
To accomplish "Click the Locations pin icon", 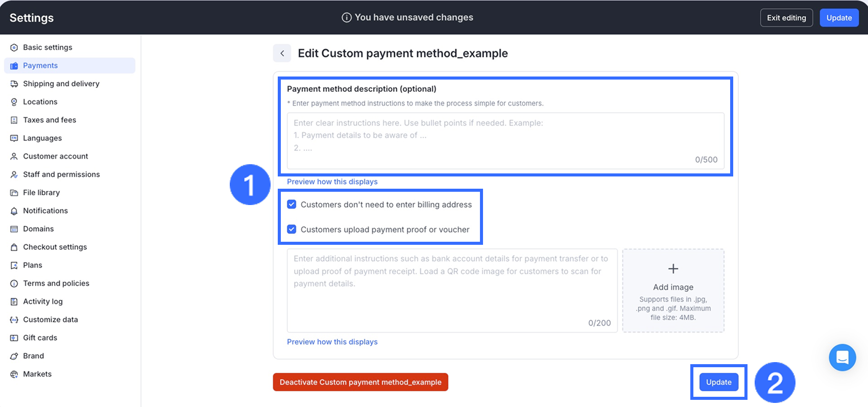I will [x=14, y=102].
